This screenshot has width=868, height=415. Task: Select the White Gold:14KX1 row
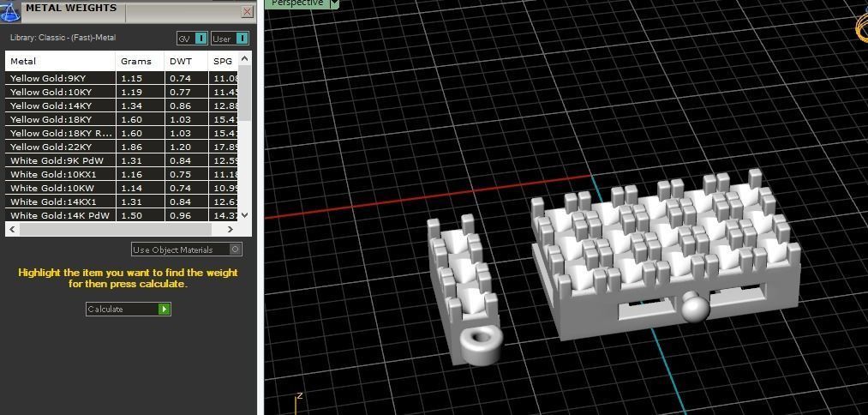(x=122, y=201)
